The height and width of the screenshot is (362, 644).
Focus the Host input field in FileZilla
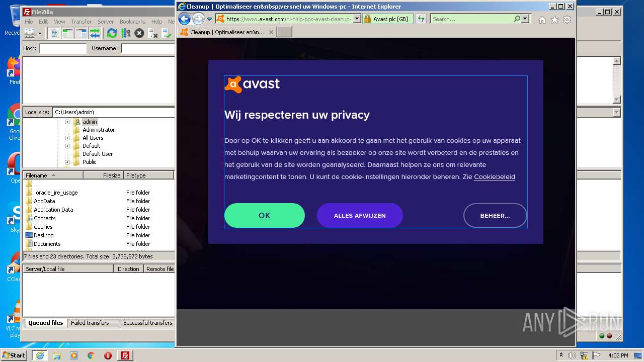tap(63, 48)
